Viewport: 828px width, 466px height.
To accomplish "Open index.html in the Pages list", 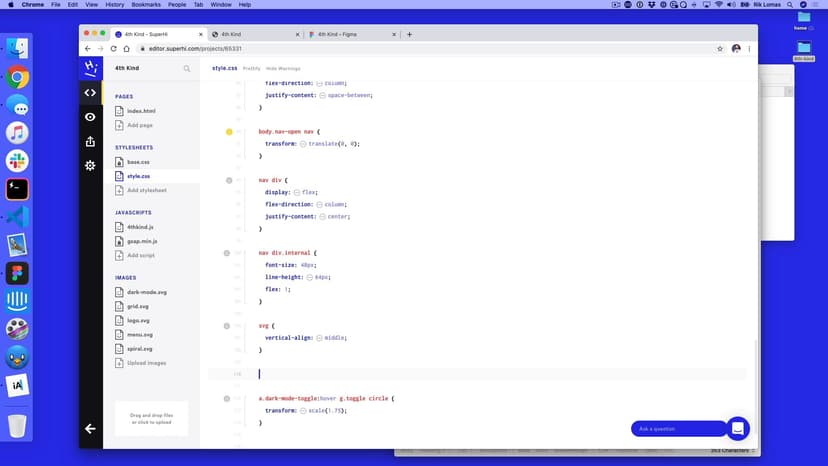I will [141, 111].
